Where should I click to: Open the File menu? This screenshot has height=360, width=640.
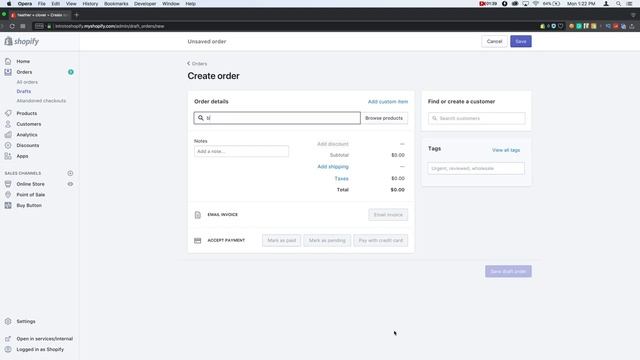coord(42,4)
